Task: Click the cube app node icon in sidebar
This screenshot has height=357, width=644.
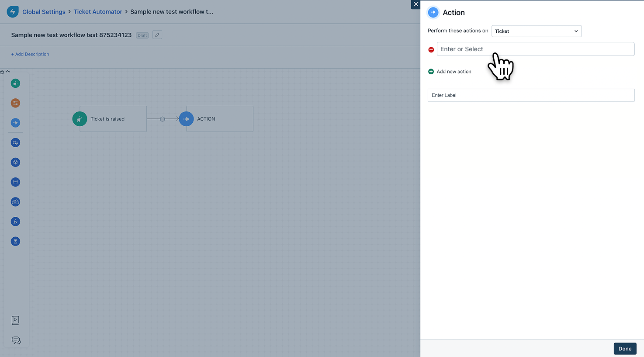Action: 15,162
